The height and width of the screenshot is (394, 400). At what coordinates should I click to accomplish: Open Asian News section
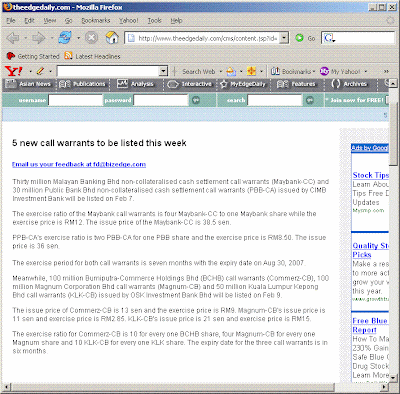coord(29,84)
